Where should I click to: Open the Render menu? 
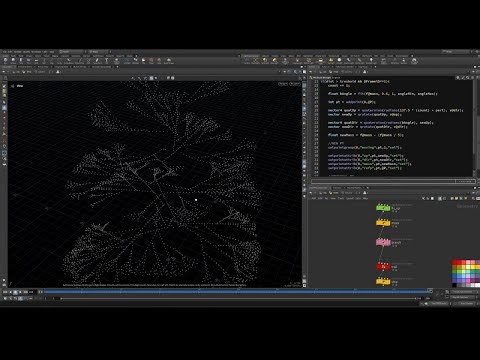(17, 52)
